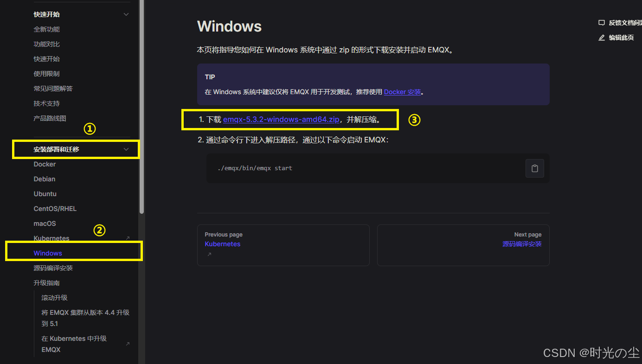Click the sidebar vertical scrollbar thumb
This screenshot has width=642, height=364.
(141, 107)
